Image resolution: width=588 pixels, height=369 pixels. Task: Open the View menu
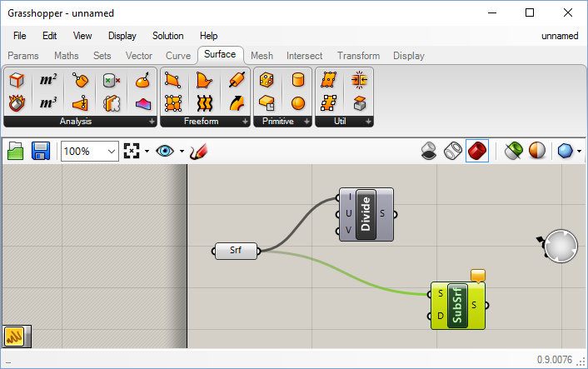coord(82,36)
